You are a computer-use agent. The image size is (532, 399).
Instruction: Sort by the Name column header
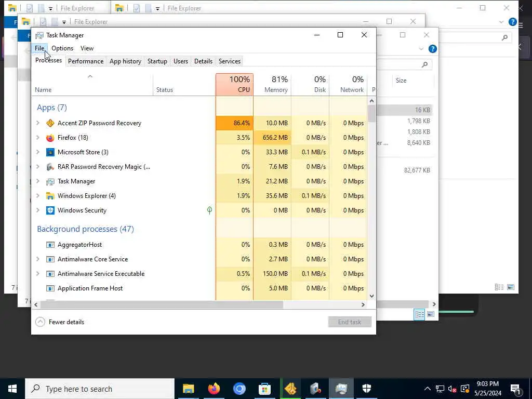point(92,85)
